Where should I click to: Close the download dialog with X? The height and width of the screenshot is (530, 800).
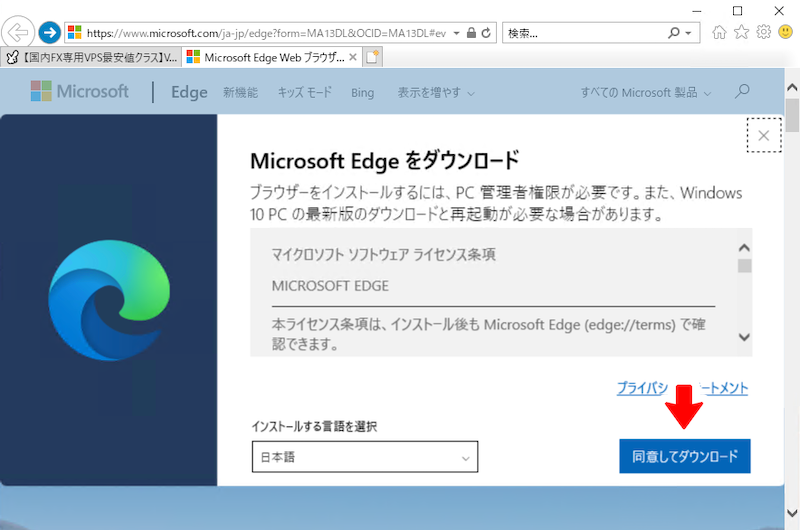tap(764, 135)
